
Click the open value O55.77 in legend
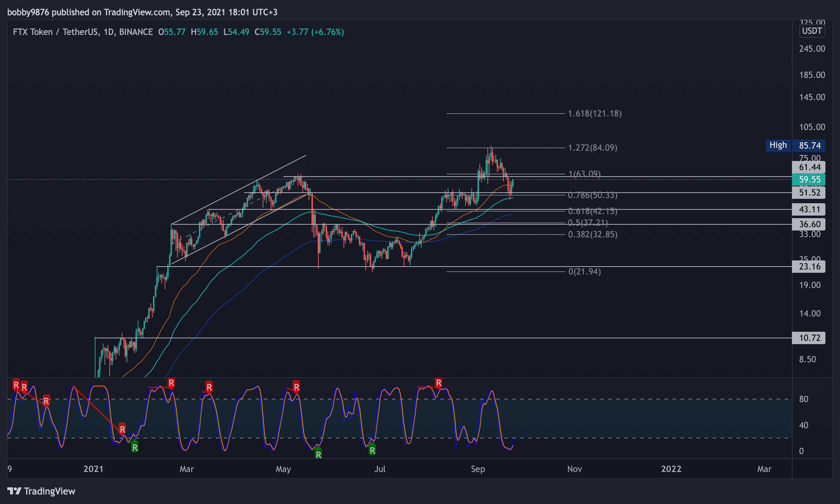tap(172, 32)
